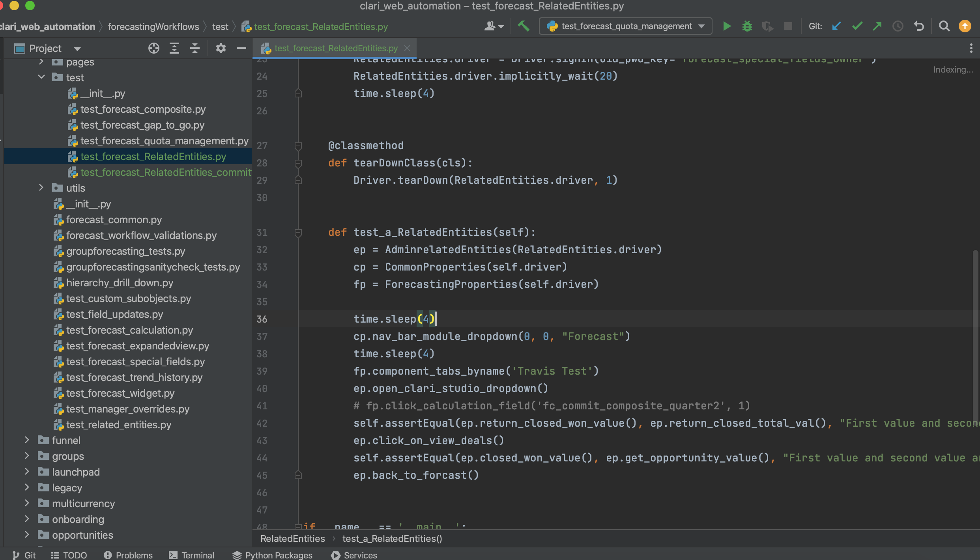The width and height of the screenshot is (980, 560).
Task: Click Git update project arrow
Action: click(836, 26)
